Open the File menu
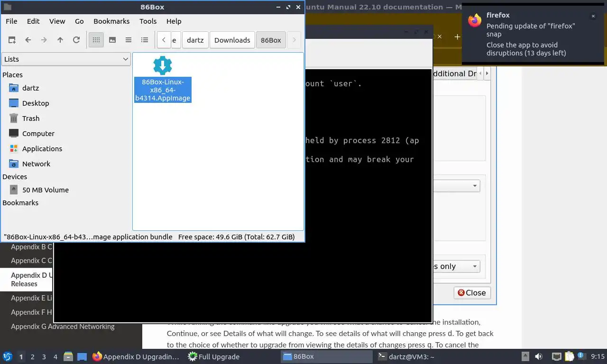 [11, 21]
